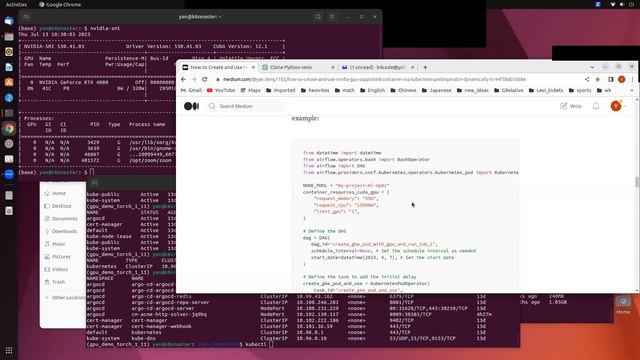Screen dimensions: 640x360
Task: Close the '(1 unread)' mail tab
Action: [412, 67]
